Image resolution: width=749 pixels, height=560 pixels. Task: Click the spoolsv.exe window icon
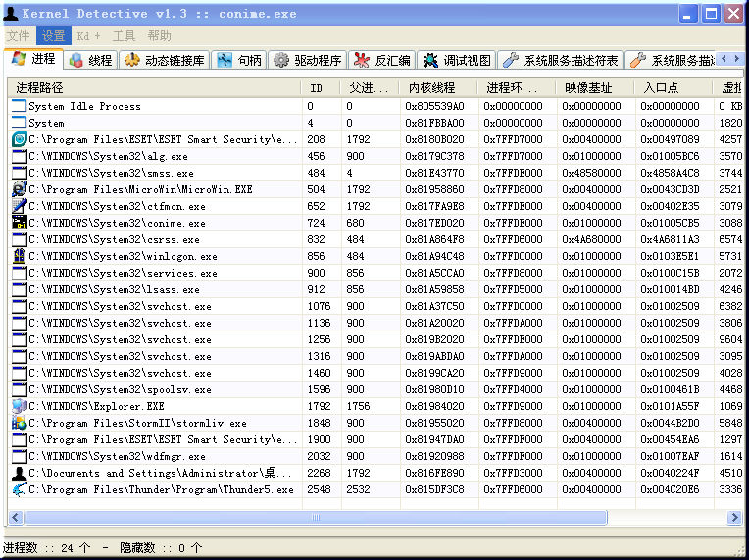pyautogui.click(x=19, y=390)
